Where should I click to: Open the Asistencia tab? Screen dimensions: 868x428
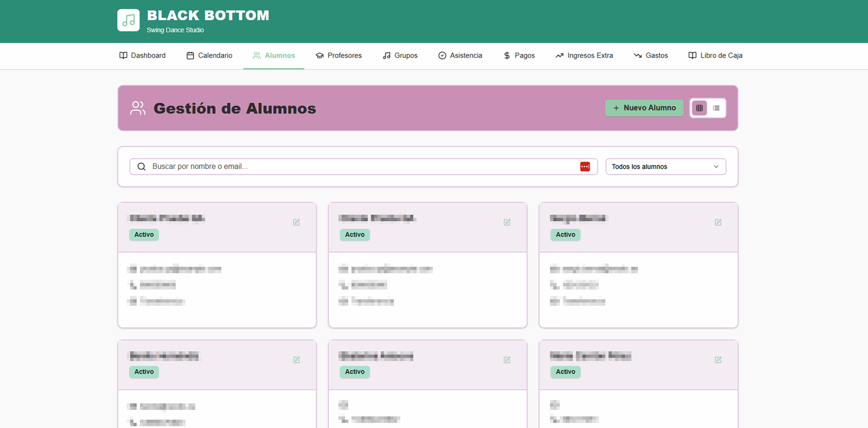(460, 56)
